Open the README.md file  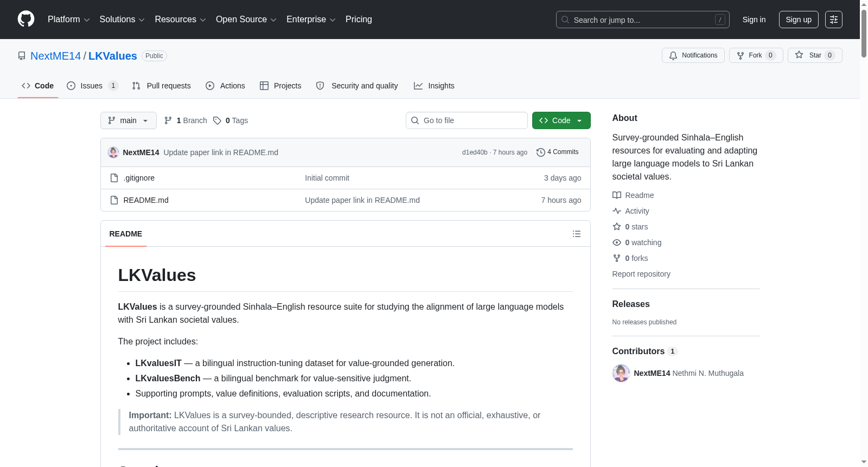pos(146,200)
